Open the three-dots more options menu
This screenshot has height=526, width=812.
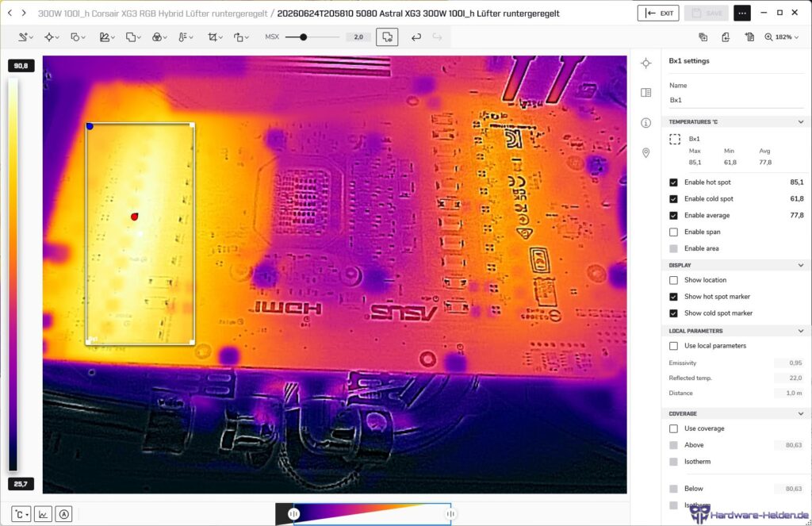tap(742, 13)
